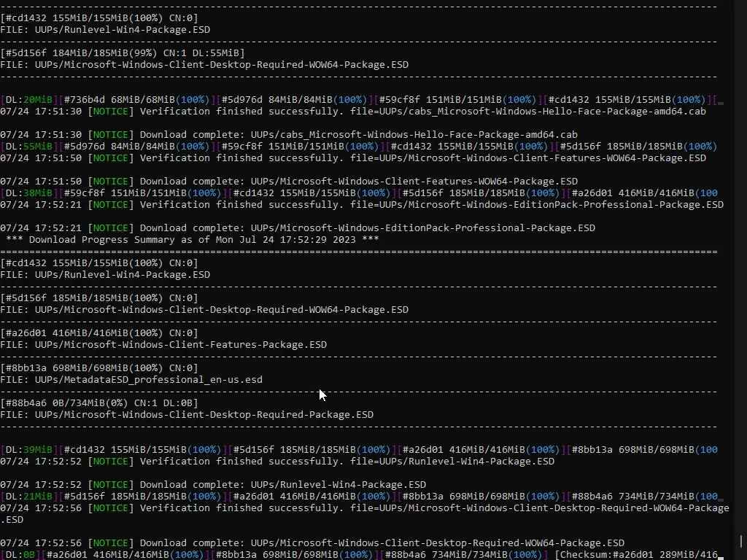Click the '#88b4a6 0B/734MiB(0%) CN:1 DL:0B' status line
Image resolution: width=747 pixels, height=560 pixels.
99,402
